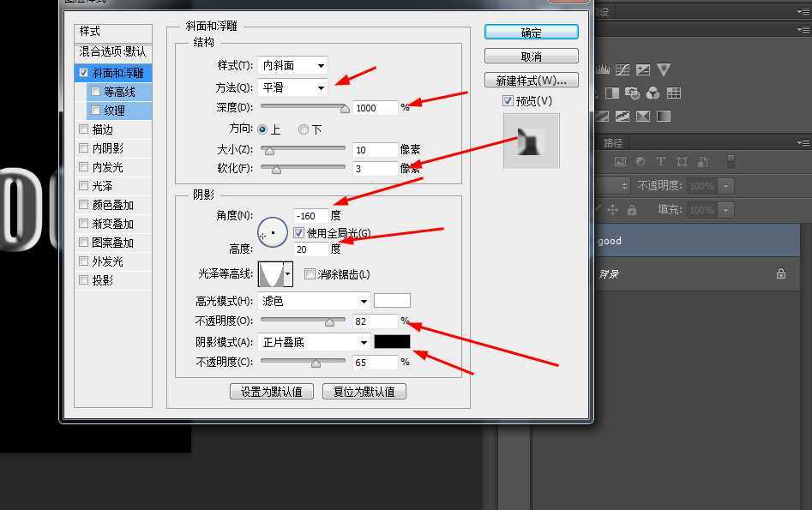
Task: Click the lock badge on the 背景 layer
Action: tap(780, 273)
